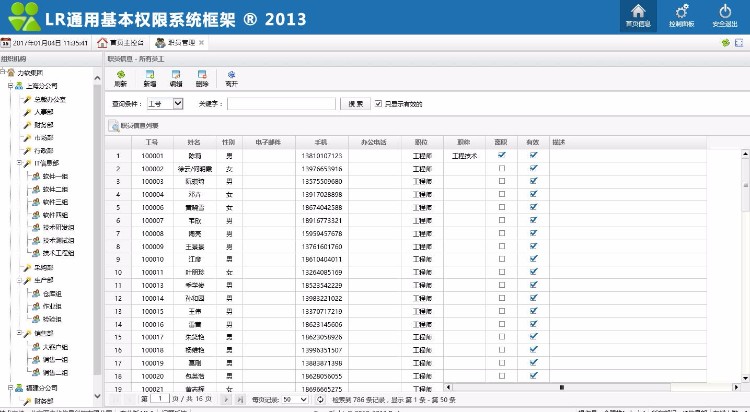Click the 搜索 search button
750x412 pixels.
coord(355,103)
